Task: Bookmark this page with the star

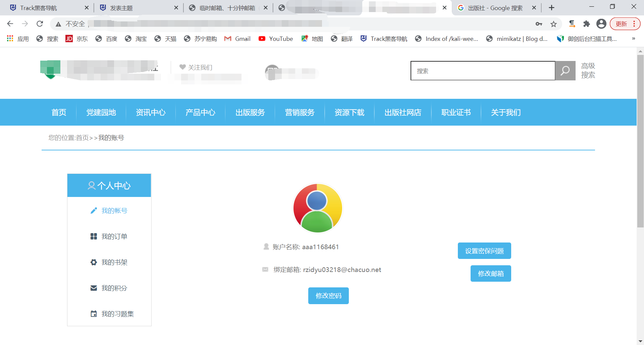Action: tap(553, 24)
